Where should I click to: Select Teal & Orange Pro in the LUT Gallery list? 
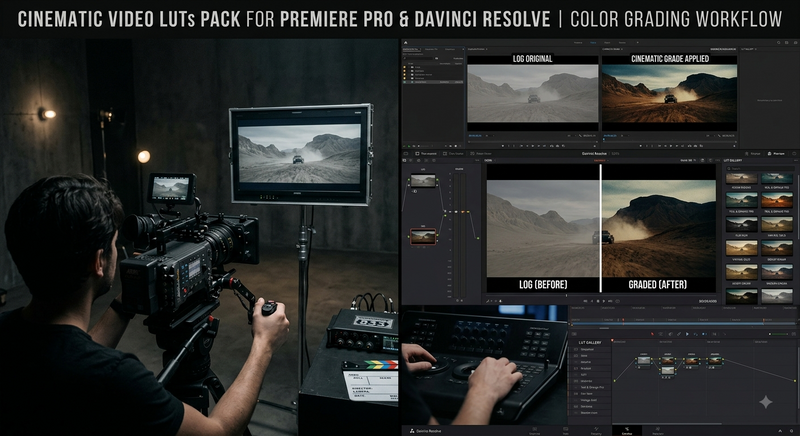coord(592,387)
